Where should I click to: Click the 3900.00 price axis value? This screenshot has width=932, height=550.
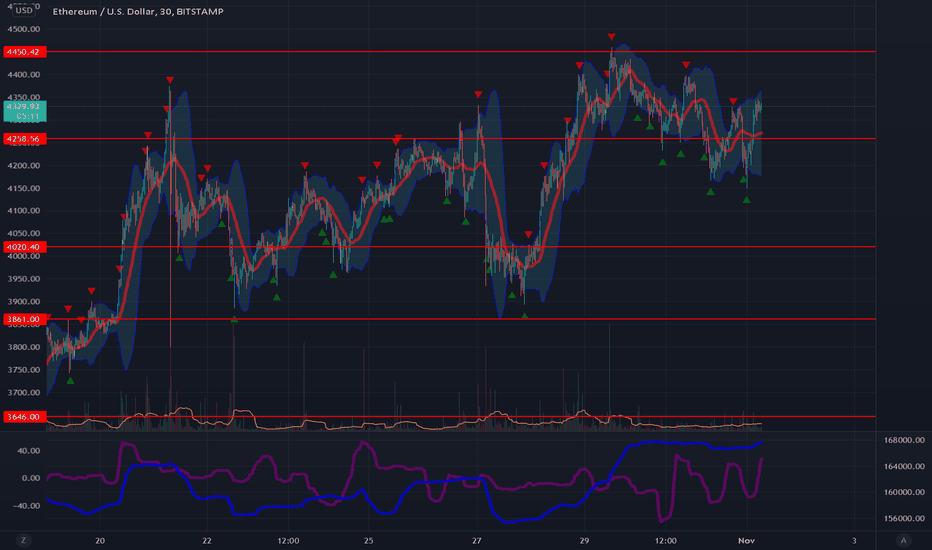pos(24,301)
